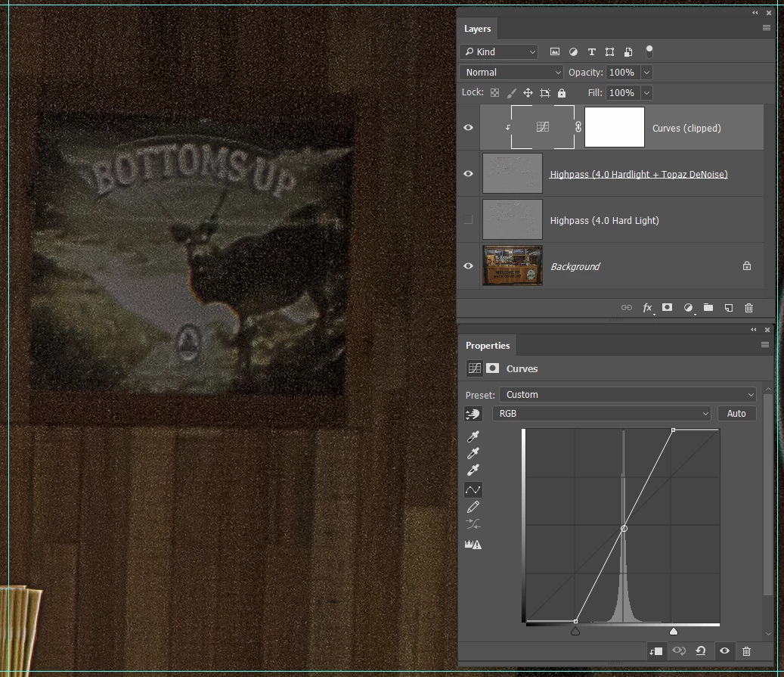Lock position move icon
Image resolution: width=784 pixels, height=677 pixels.
[528, 92]
